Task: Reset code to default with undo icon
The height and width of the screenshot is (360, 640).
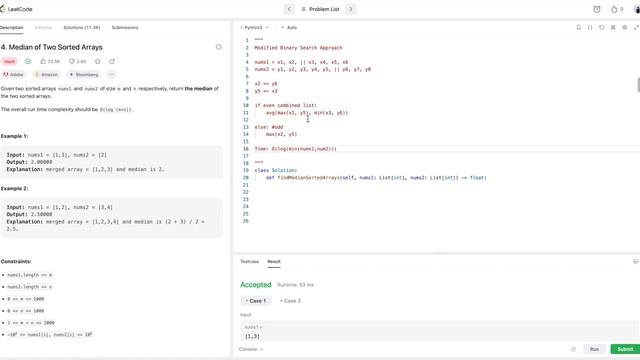Action: tap(602, 27)
